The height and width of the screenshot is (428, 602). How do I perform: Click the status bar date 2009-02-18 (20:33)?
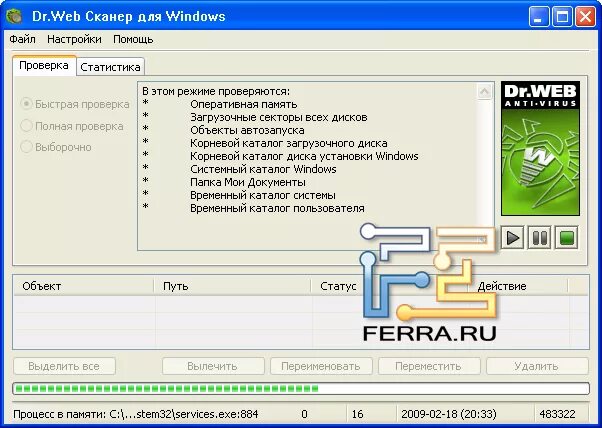(x=448, y=414)
